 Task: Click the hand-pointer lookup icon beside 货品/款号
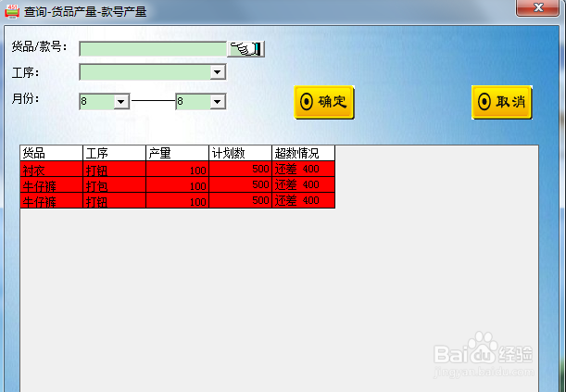tap(245, 49)
